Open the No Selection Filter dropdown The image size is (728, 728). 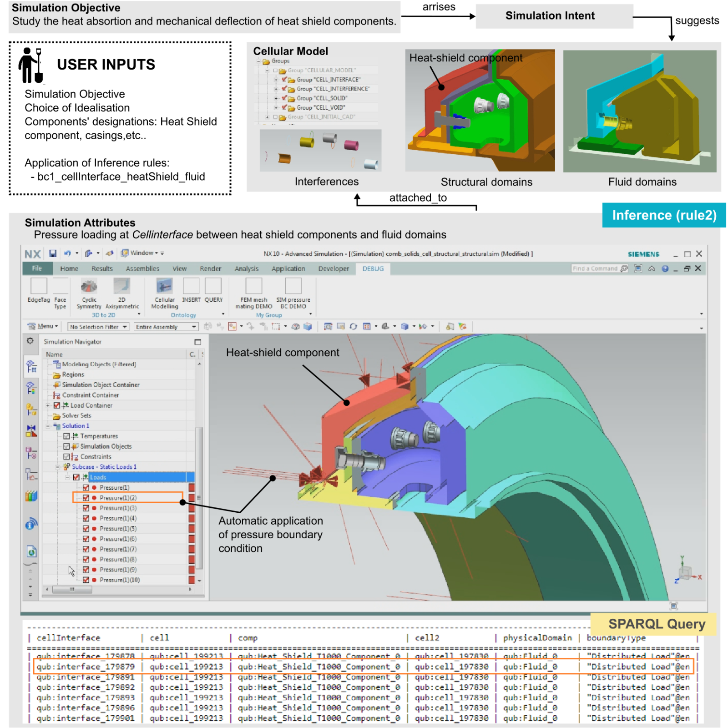point(98,327)
